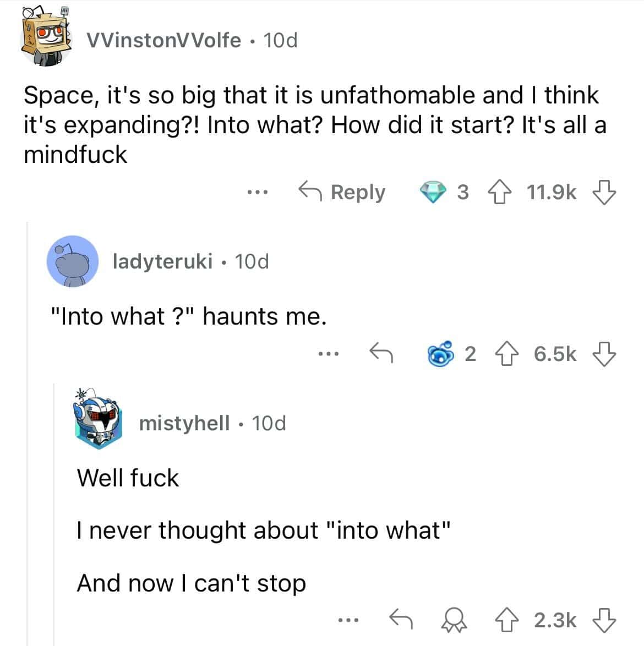Screen dimensions: 644x646
Task: Open ladyteruki's username link
Action: click(x=162, y=261)
